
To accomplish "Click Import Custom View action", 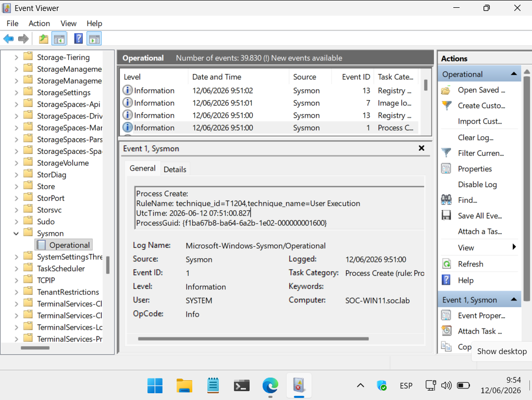I will pos(480,121).
